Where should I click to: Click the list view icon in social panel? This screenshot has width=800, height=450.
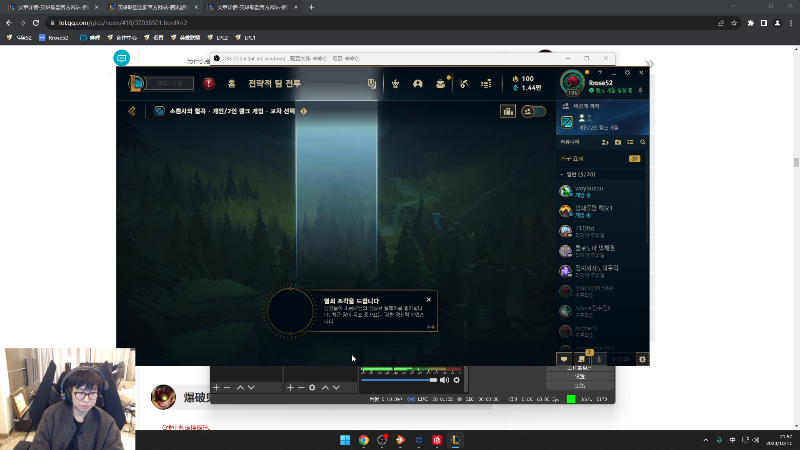click(x=630, y=142)
